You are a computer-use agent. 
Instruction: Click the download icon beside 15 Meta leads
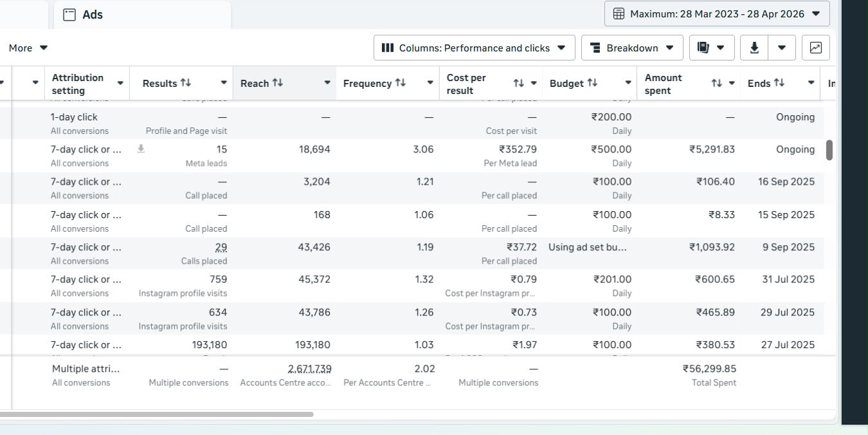141,149
